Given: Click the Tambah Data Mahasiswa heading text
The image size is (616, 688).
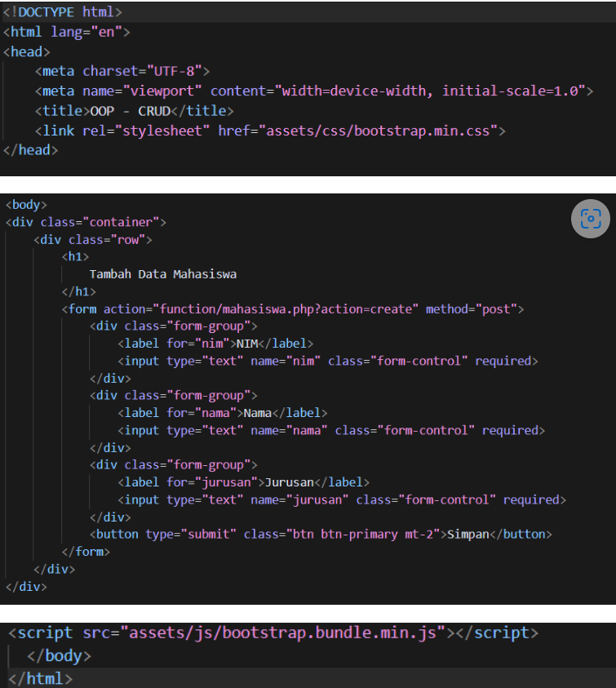Looking at the screenshot, I should [162, 274].
